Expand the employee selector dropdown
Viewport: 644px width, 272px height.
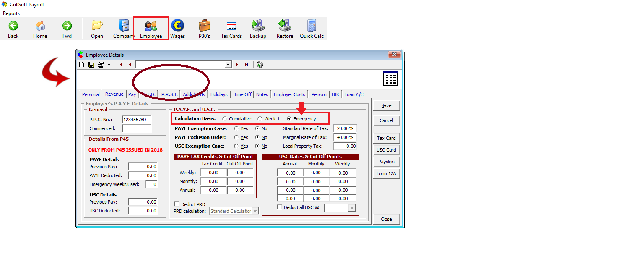[x=228, y=65]
